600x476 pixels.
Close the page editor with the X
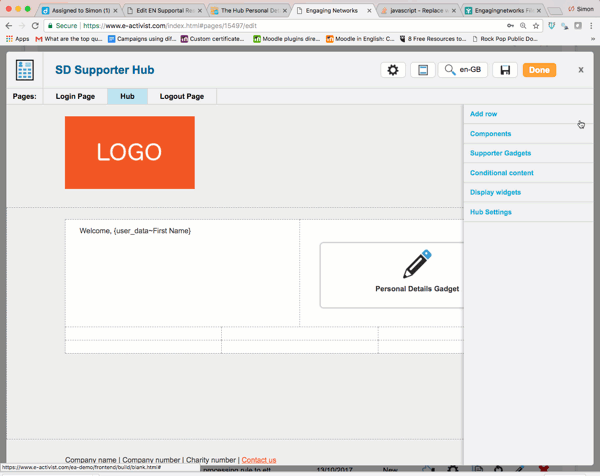581,70
